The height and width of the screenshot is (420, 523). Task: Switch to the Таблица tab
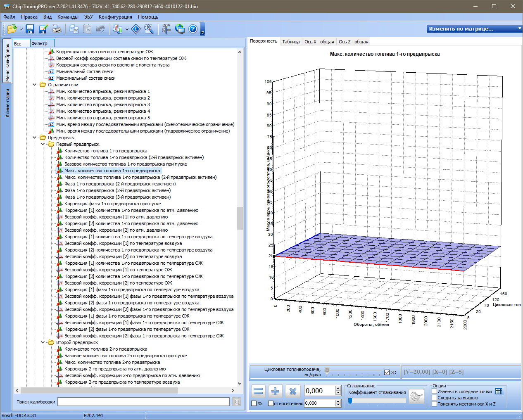tap(291, 42)
